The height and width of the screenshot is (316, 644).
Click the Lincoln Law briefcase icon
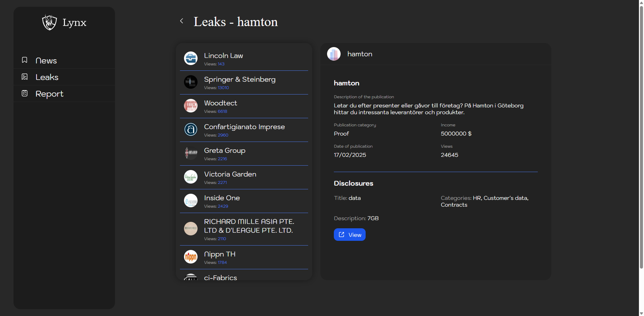(191, 58)
